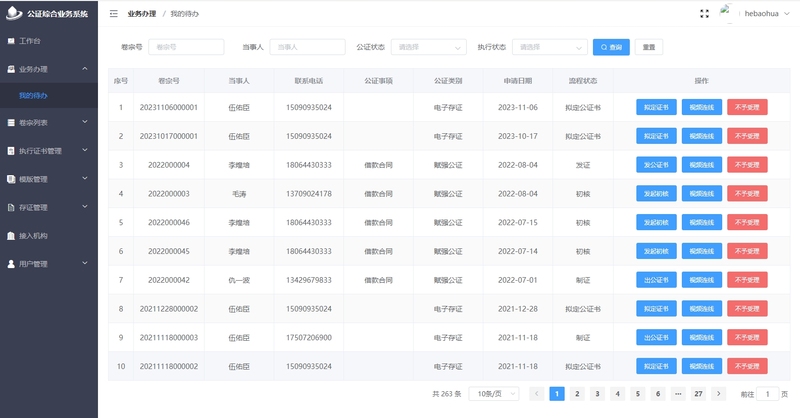Click the 存证管理 sidebar icon

coord(11,207)
